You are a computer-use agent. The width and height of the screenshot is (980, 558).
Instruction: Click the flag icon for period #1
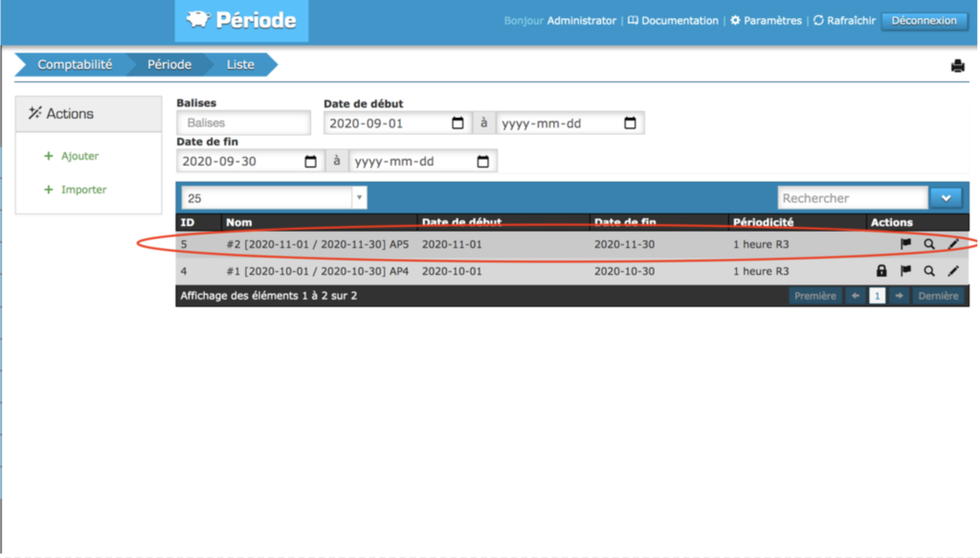(905, 272)
